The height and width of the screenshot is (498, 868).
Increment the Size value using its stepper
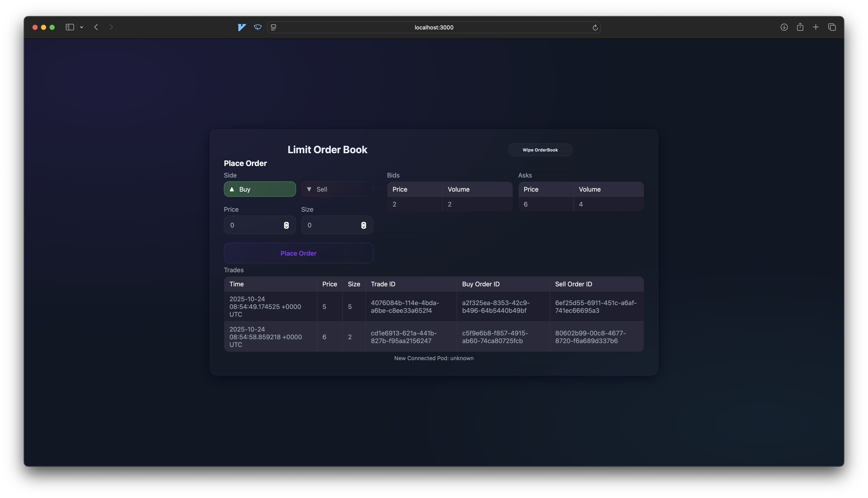click(364, 223)
